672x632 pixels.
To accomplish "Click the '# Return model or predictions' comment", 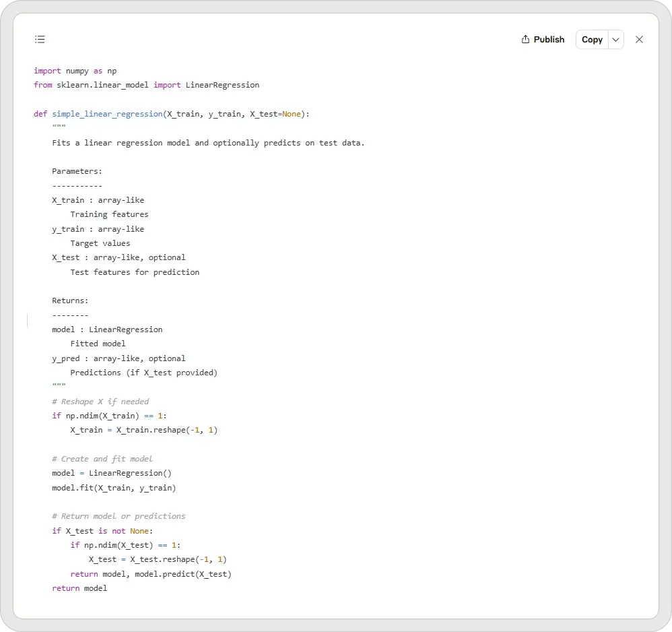I will [119, 516].
